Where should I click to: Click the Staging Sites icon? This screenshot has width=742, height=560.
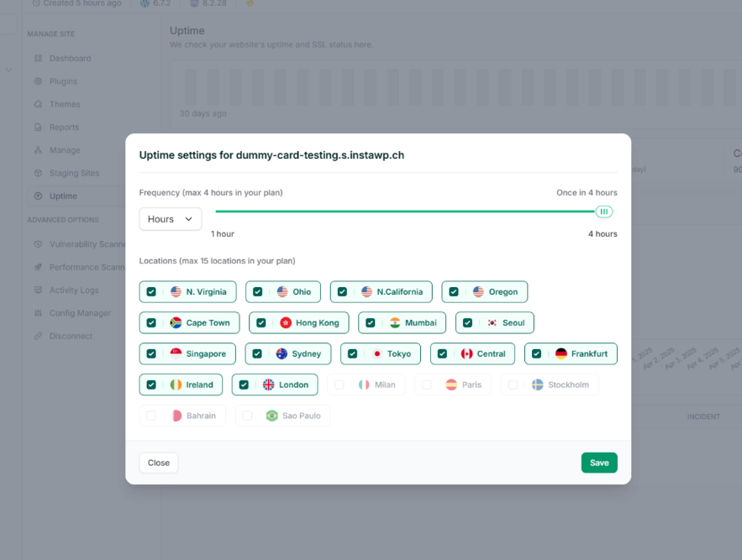[x=39, y=173]
